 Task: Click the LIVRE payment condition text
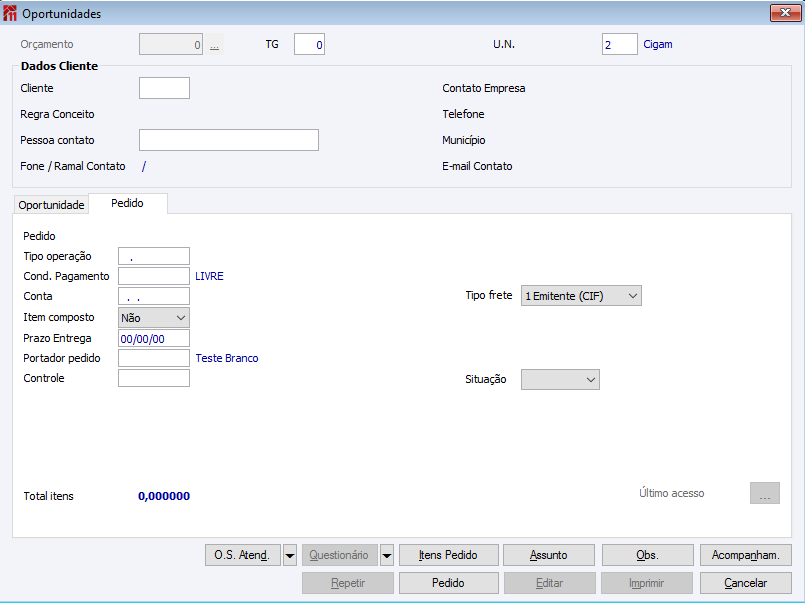tap(209, 276)
